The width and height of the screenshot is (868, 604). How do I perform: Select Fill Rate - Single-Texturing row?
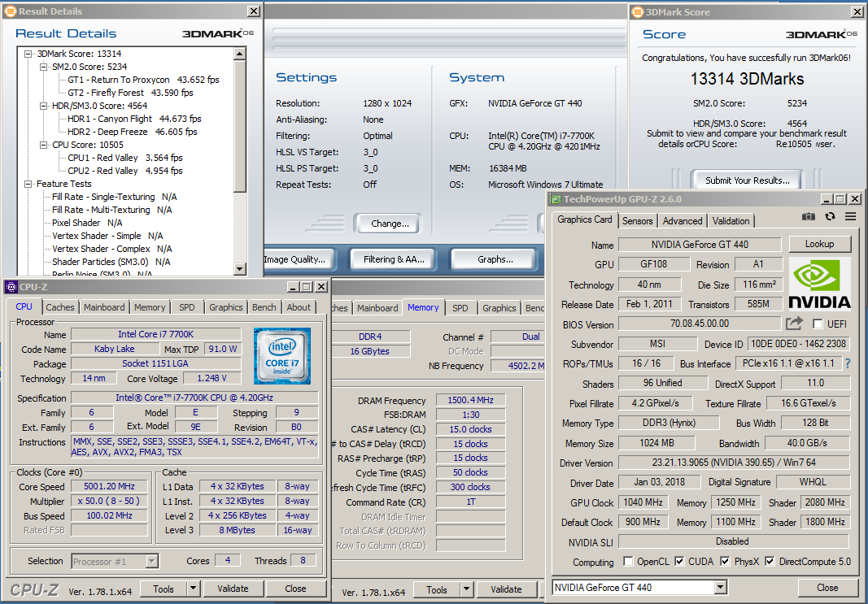pos(114,197)
